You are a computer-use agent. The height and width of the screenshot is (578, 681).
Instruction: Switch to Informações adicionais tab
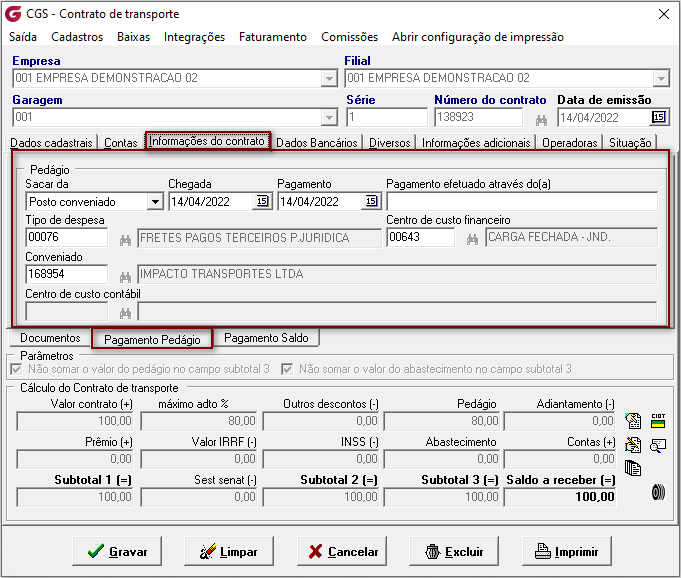point(476,143)
